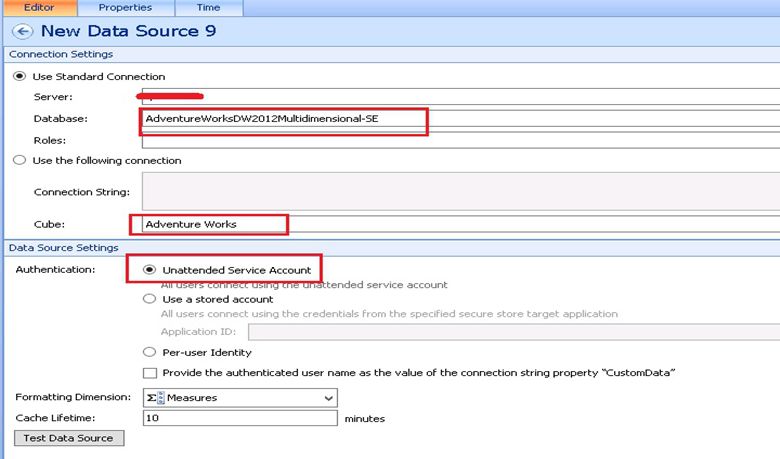Click the stored account description text

(389, 314)
